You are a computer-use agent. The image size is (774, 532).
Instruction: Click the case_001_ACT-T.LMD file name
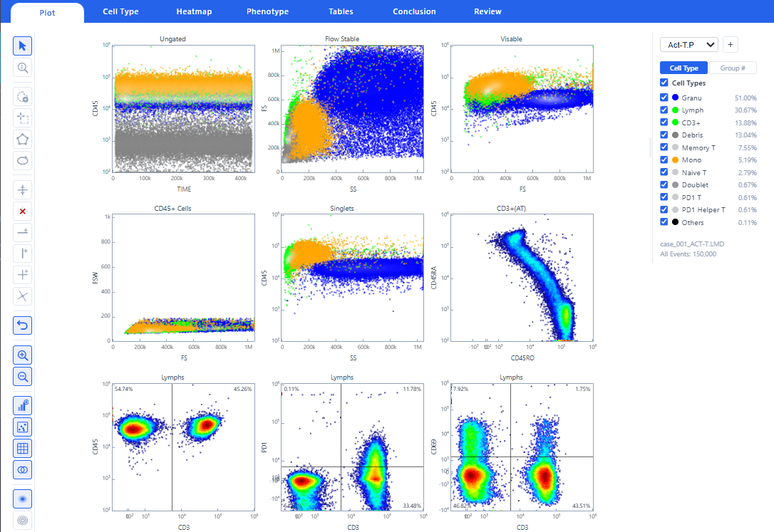click(692, 244)
